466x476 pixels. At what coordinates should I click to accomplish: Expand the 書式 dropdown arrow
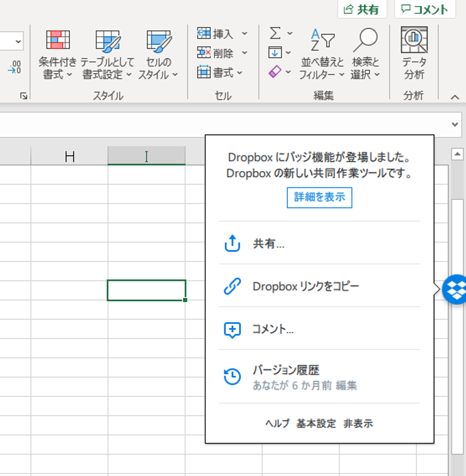(239, 73)
